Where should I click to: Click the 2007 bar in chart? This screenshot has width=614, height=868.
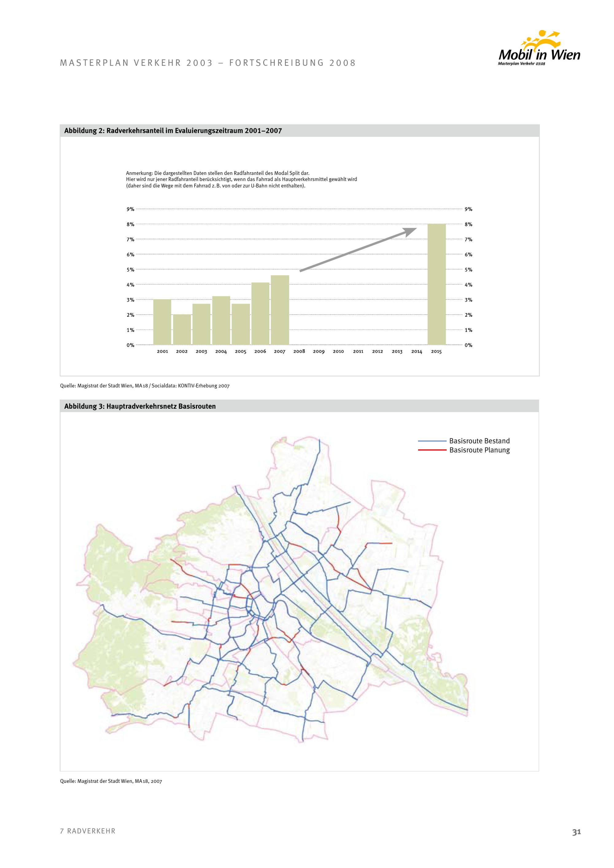pos(280,310)
